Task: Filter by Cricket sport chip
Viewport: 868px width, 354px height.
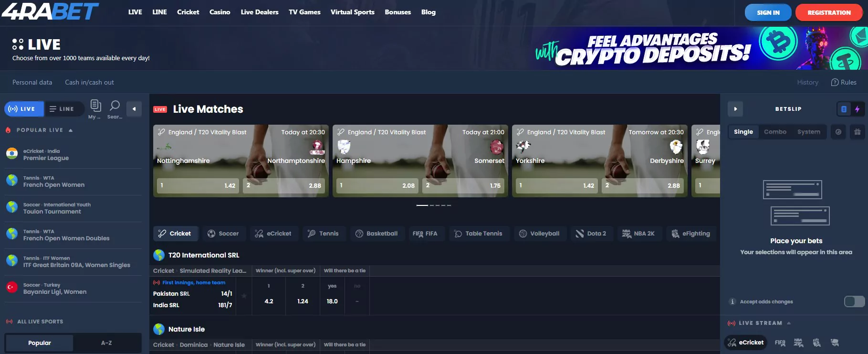Action: (x=175, y=234)
